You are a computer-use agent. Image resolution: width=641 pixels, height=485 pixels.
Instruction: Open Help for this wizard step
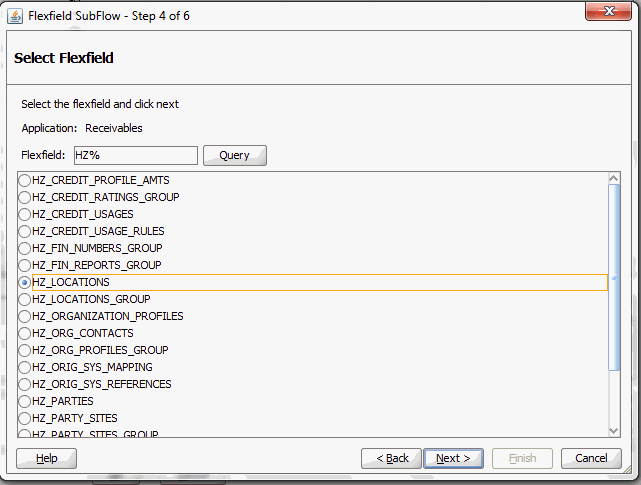[46, 458]
